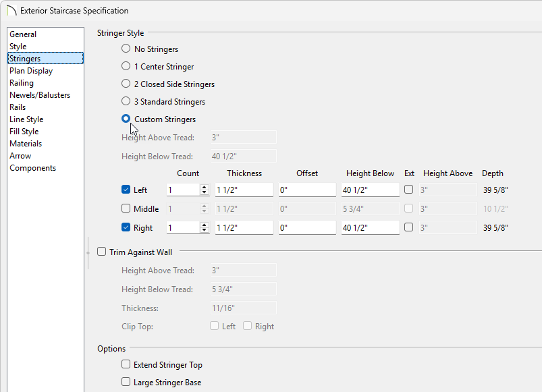Click the Left stringer Count spinner arrows
Viewport: 542px width, 392px height.
[204, 190]
